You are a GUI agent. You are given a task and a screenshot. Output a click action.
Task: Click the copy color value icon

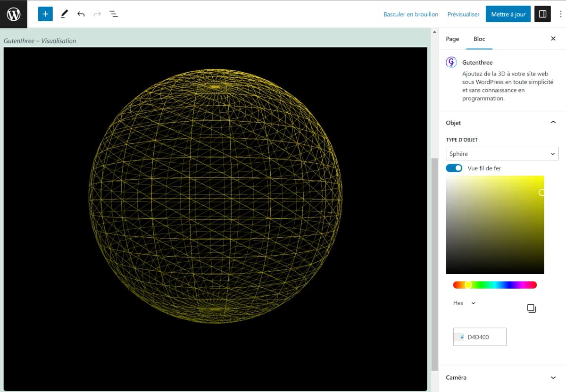click(532, 309)
